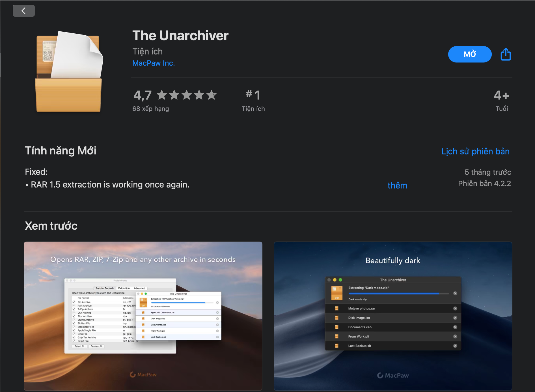The image size is (535, 392).
Task: Click the 68 xếp hạng text
Action: [x=151, y=109]
